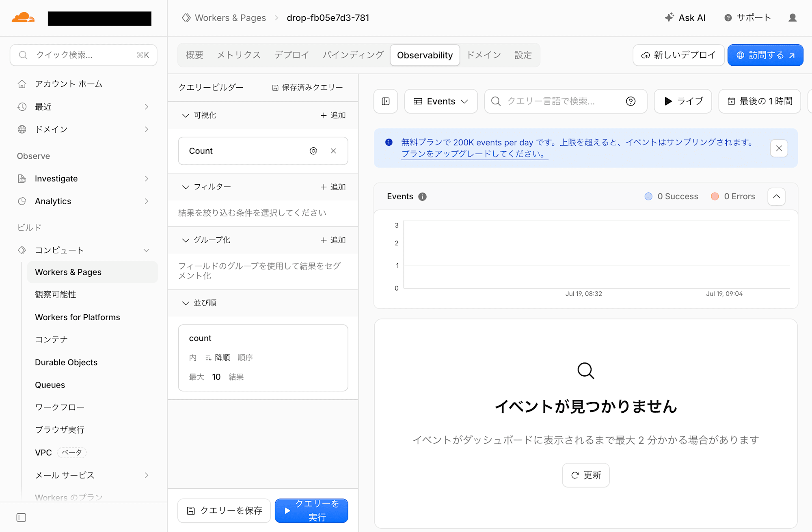Start ライブ live streaming
812x532 pixels.
(x=683, y=101)
